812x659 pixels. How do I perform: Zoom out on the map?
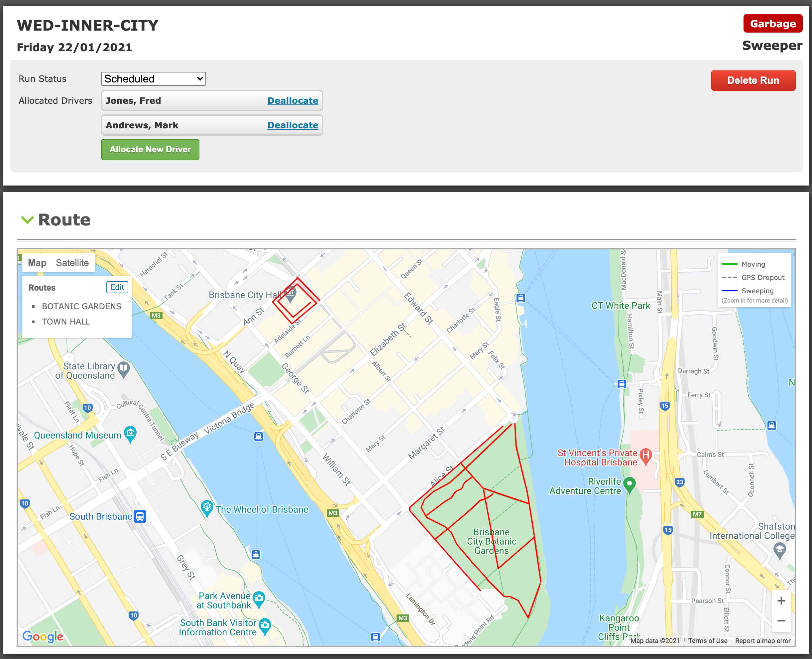point(781,621)
